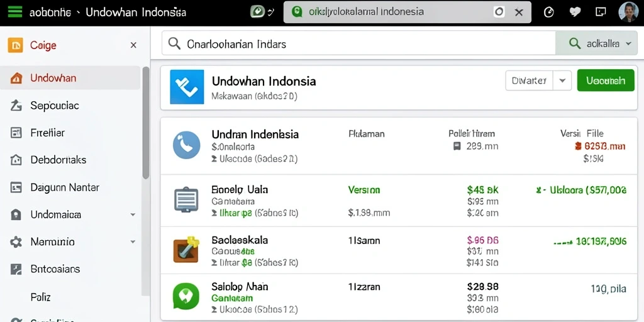Open the user profile avatar
Screen dimensions: 644x322
(x=628, y=12)
